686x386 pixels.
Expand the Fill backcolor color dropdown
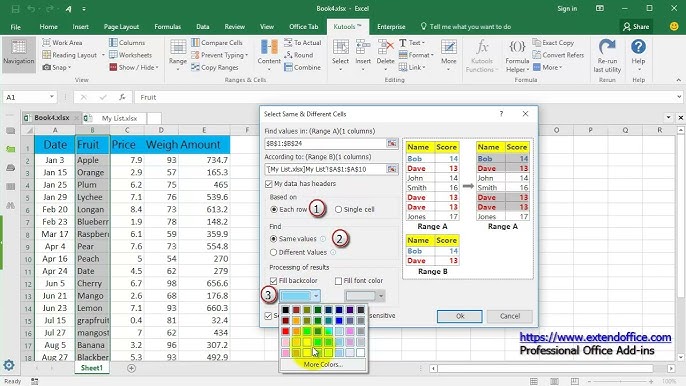316,296
